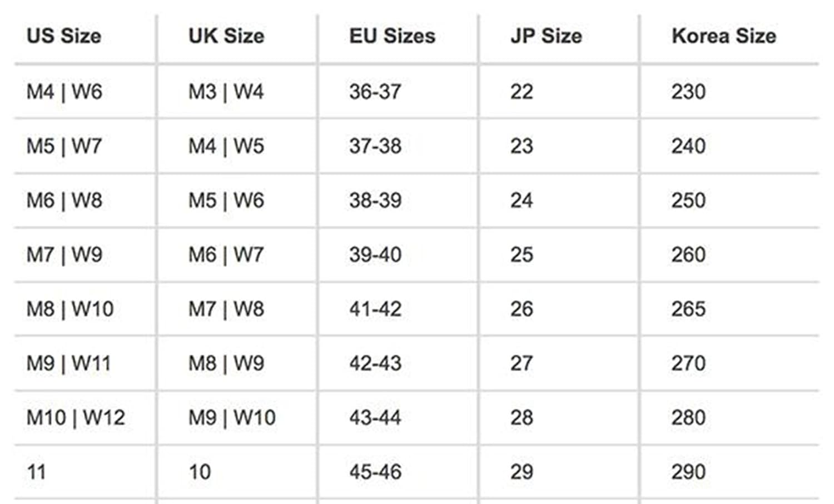Select the Korea size 265 cell

688,309
